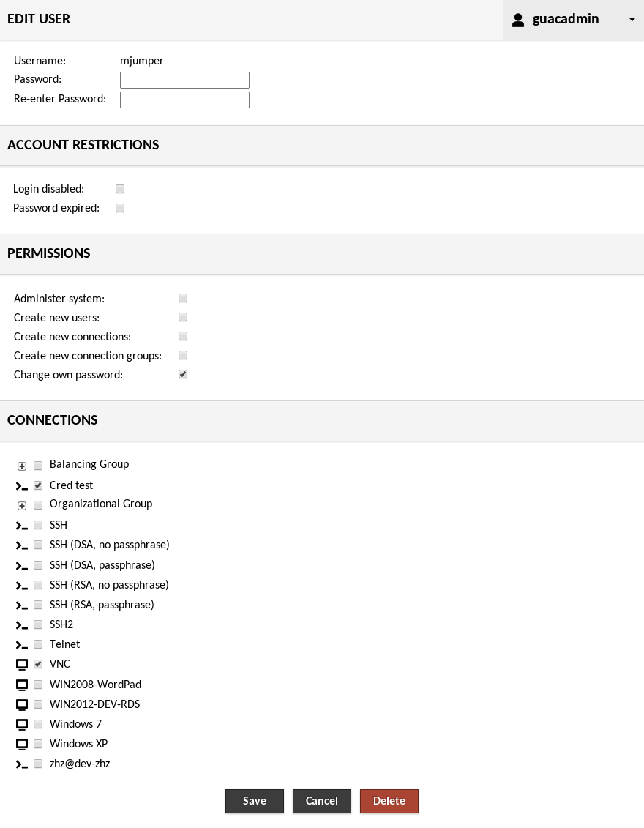Click the monitor icon next to WIN2012-DEV-RDS
This screenshot has height=828, width=644.
click(x=22, y=704)
